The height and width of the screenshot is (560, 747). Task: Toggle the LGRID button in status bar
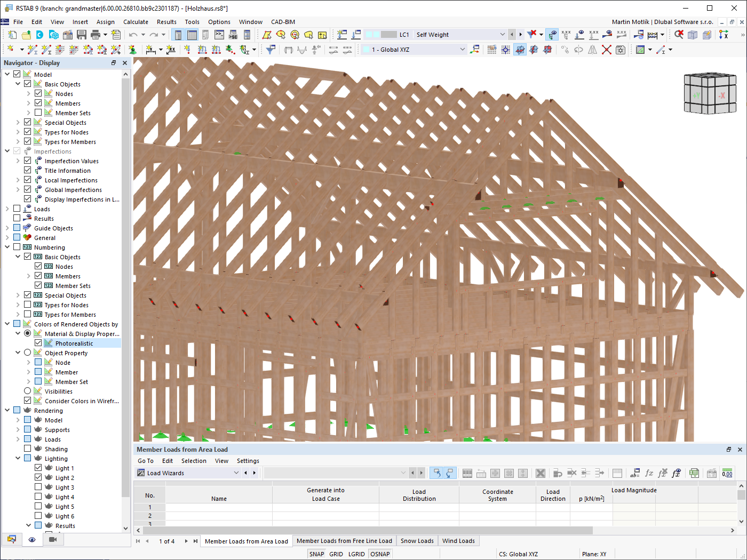[356, 554]
